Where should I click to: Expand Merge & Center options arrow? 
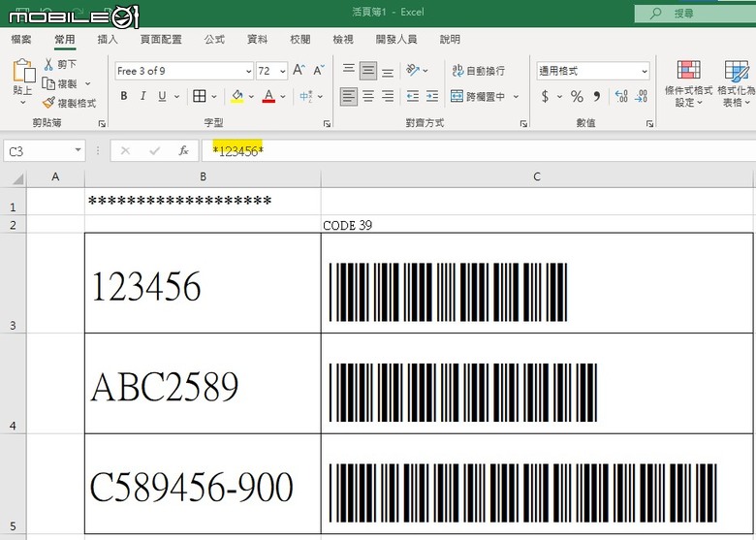[516, 96]
